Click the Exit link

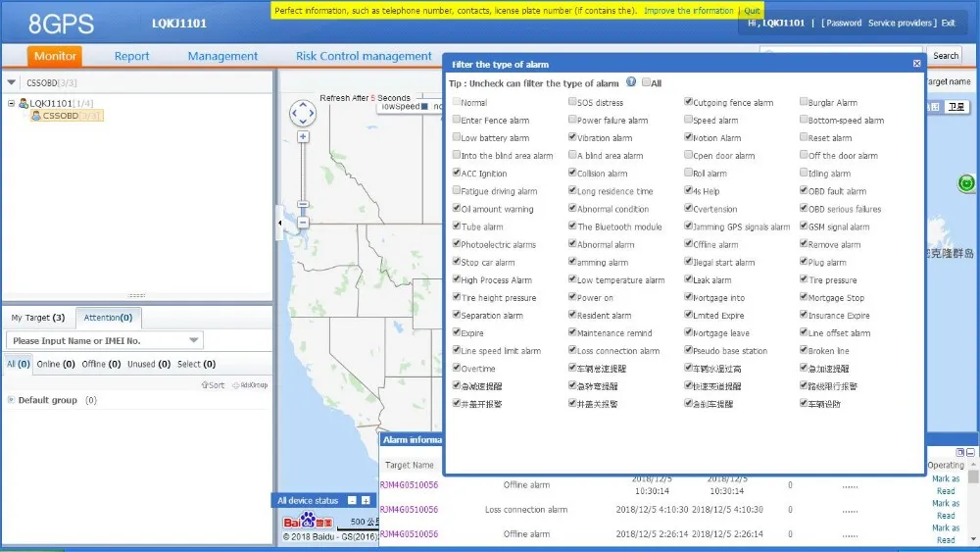coord(948,24)
